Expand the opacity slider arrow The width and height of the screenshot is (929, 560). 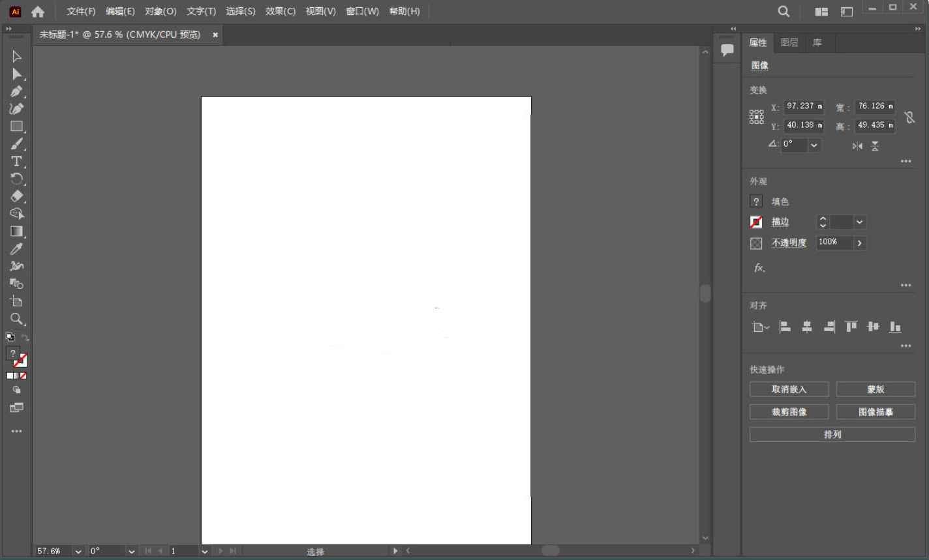click(859, 243)
